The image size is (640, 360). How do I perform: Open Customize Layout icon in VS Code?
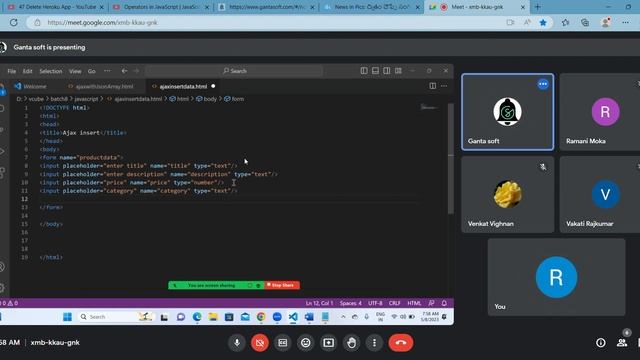tap(398, 71)
